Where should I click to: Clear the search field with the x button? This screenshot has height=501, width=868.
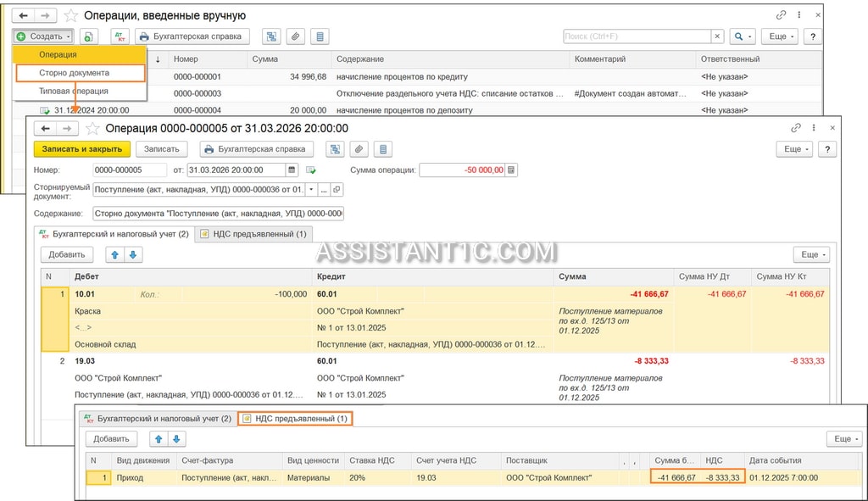click(x=717, y=36)
